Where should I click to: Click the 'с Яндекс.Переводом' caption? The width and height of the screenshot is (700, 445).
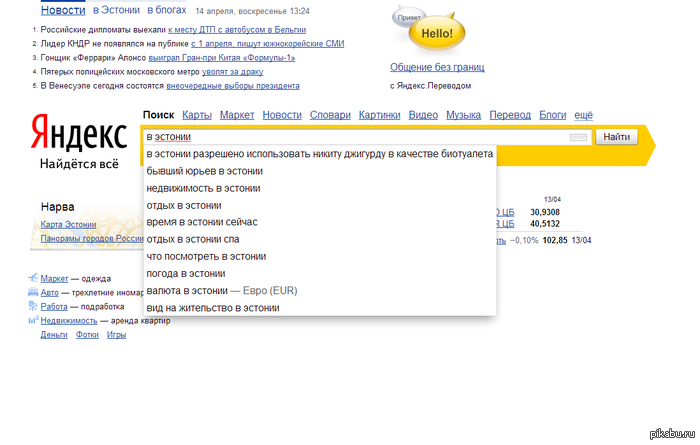430,86
